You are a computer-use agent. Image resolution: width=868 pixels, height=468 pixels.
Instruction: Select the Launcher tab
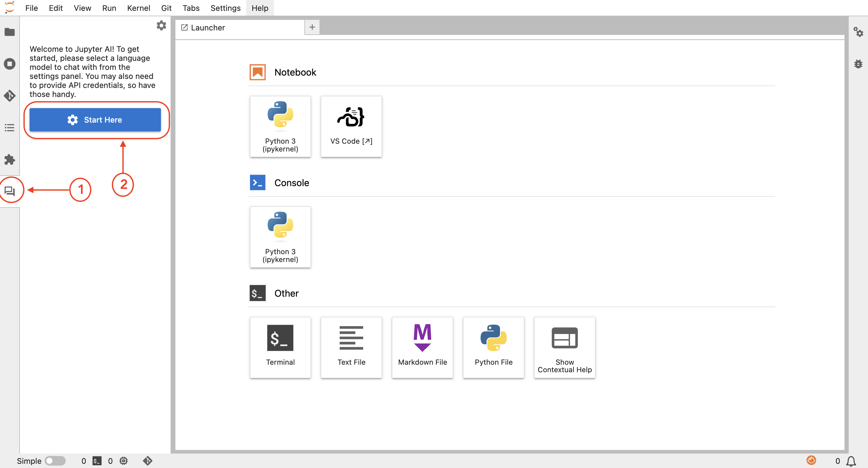pyautogui.click(x=240, y=28)
